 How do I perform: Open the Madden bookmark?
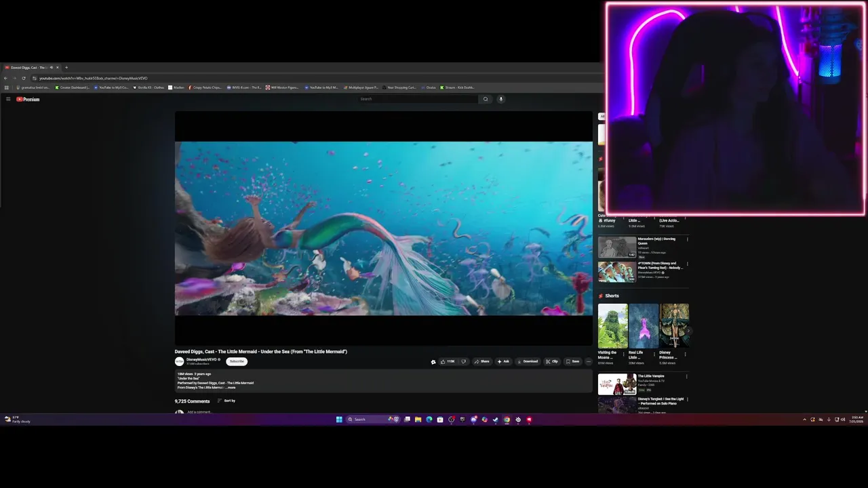[x=176, y=87]
